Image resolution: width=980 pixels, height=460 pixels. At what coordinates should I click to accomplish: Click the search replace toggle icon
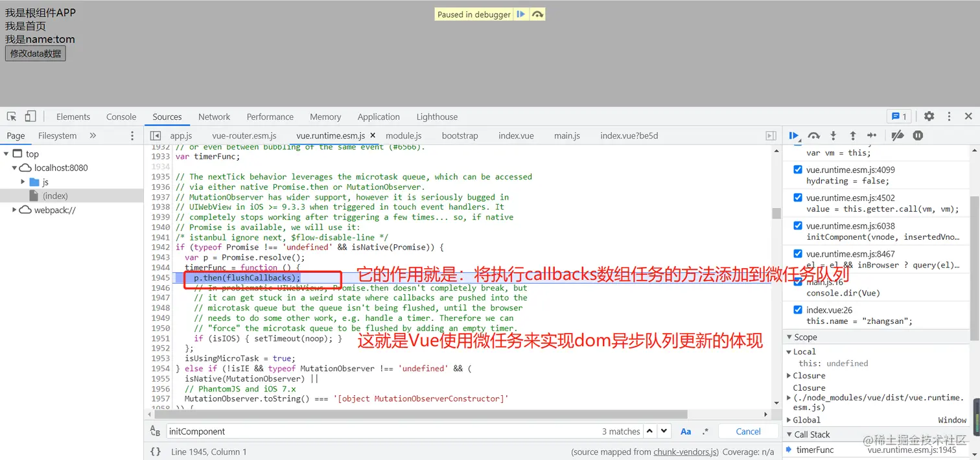[x=155, y=431]
